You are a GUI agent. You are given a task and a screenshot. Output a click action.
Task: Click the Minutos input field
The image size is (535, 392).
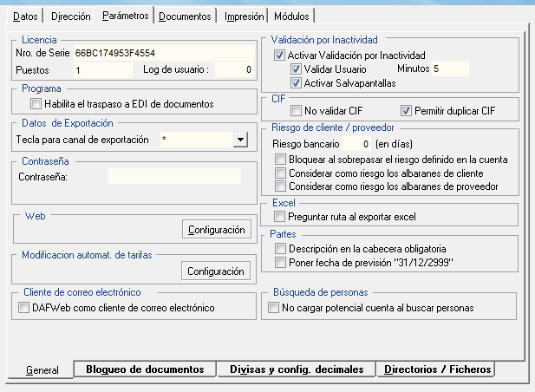[450, 69]
